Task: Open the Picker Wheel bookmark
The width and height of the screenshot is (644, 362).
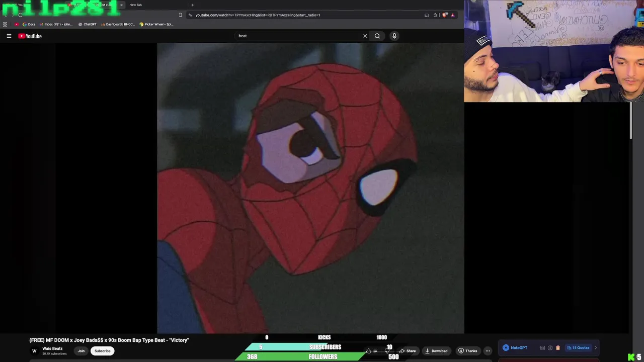Action: [x=156, y=24]
